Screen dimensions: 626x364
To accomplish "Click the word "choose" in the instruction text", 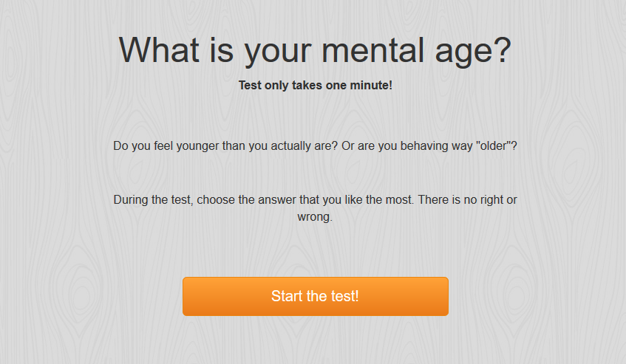I will pos(216,200).
